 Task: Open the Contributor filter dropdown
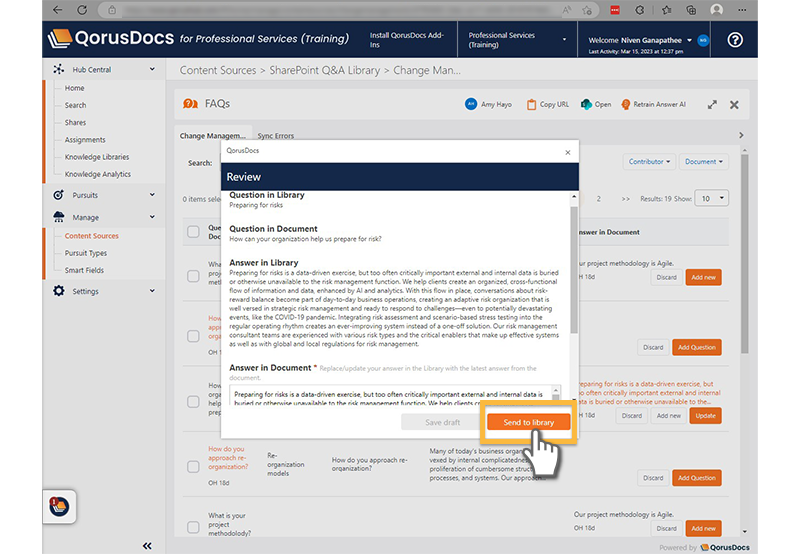pyautogui.click(x=649, y=162)
